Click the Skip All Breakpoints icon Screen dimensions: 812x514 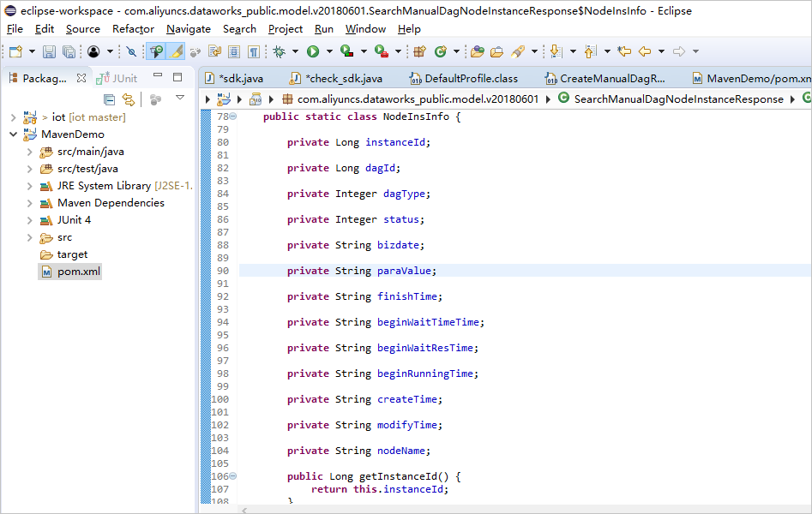pyautogui.click(x=131, y=51)
